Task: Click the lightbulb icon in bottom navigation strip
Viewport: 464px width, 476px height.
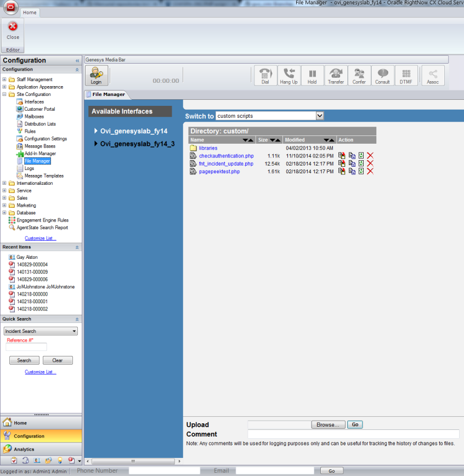Action: [x=59, y=461]
